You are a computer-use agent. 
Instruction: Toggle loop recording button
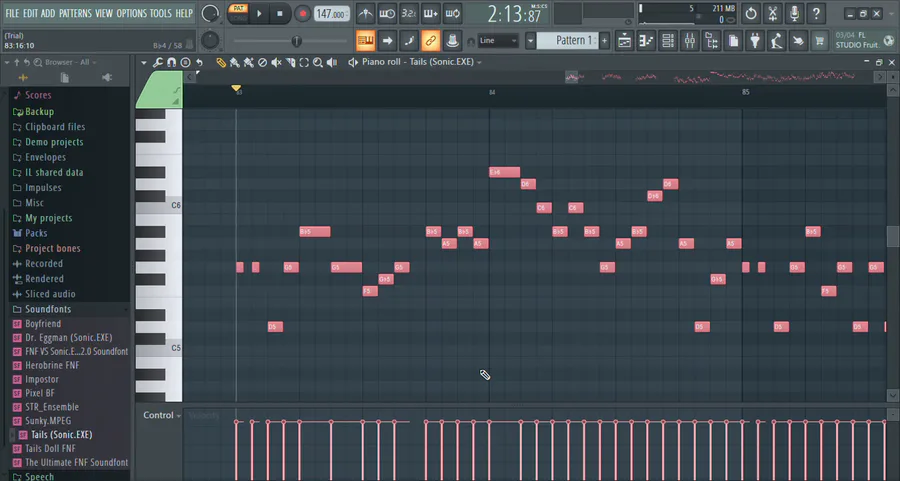[x=452, y=13]
